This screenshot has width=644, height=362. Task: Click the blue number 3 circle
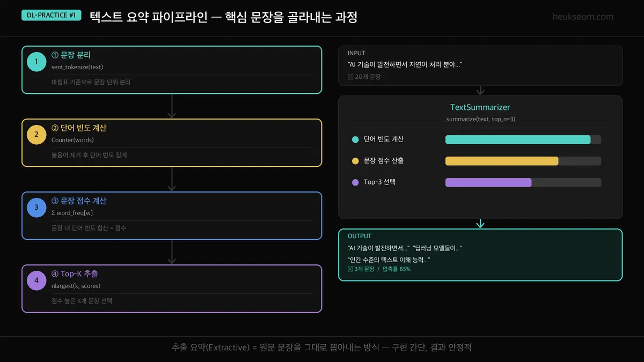pyautogui.click(x=36, y=208)
